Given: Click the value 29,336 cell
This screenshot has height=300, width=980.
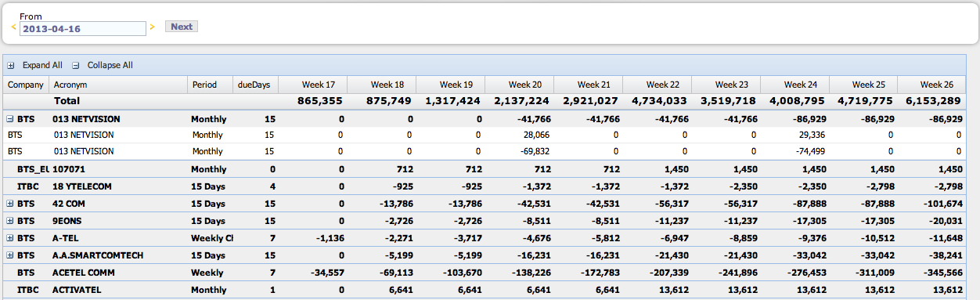Looking at the screenshot, I should click(x=809, y=135).
